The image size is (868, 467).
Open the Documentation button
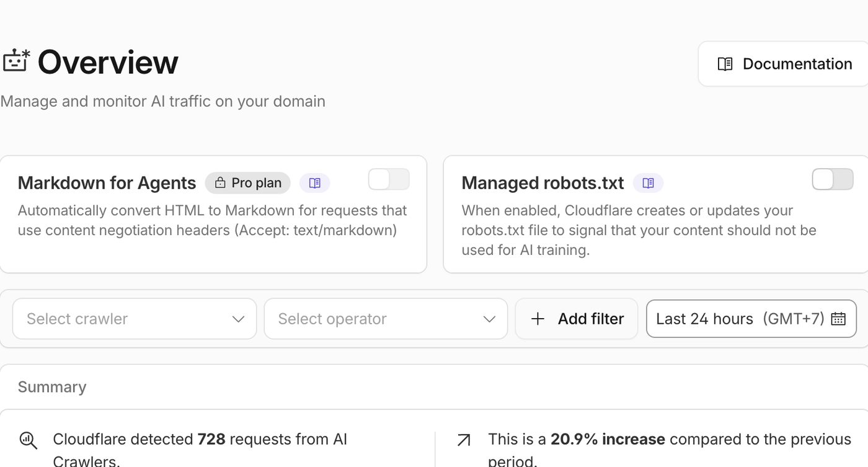pyautogui.click(x=784, y=64)
